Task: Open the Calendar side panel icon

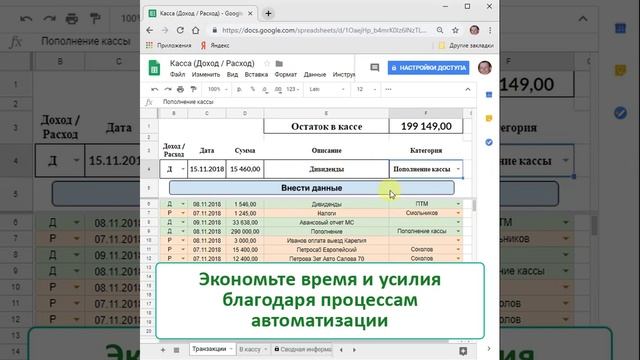Action: pyautogui.click(x=489, y=95)
